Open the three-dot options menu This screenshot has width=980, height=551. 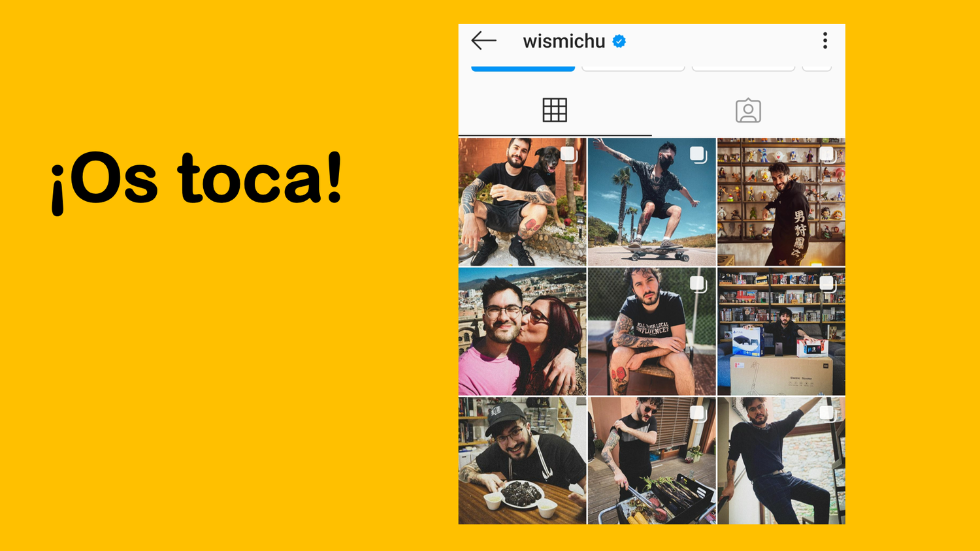point(825,40)
